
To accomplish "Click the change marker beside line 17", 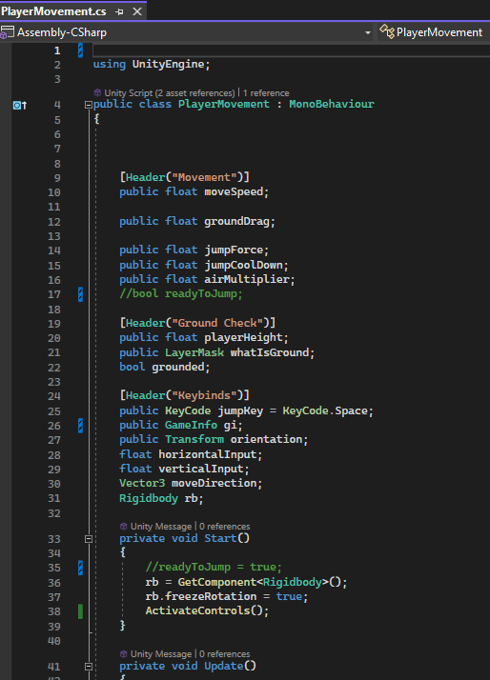I will [80, 294].
